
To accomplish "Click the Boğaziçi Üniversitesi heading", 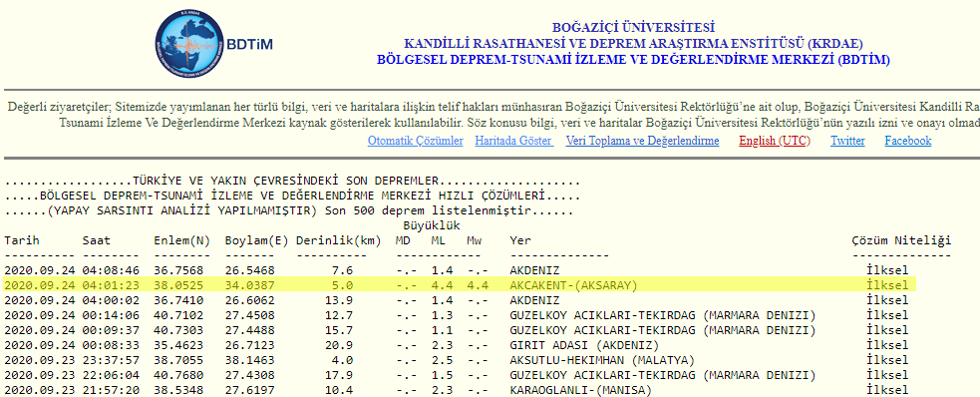I will point(633,28).
